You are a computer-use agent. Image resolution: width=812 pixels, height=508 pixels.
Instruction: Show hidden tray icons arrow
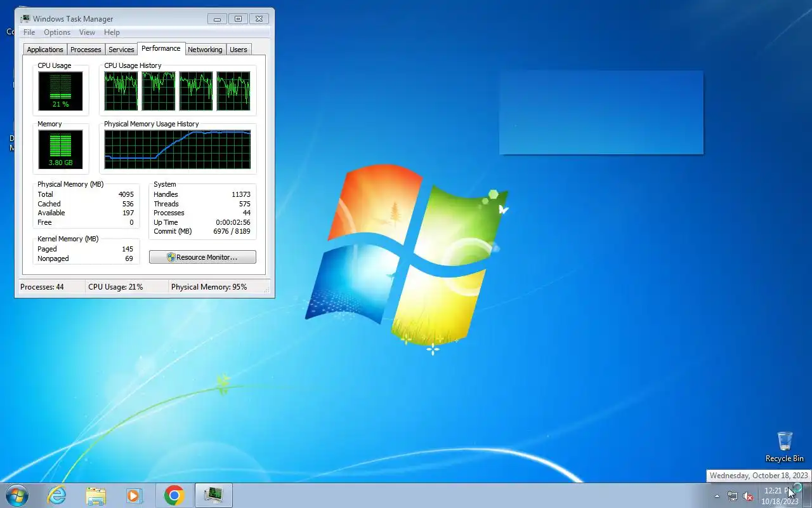pyautogui.click(x=717, y=496)
